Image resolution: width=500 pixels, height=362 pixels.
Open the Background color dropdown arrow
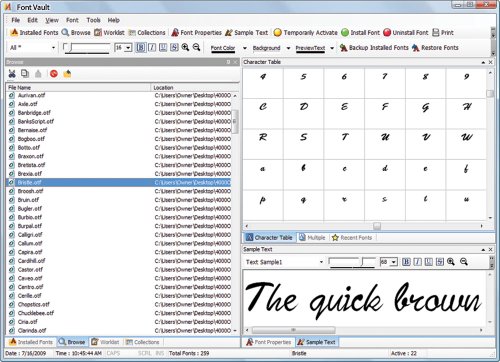point(288,48)
